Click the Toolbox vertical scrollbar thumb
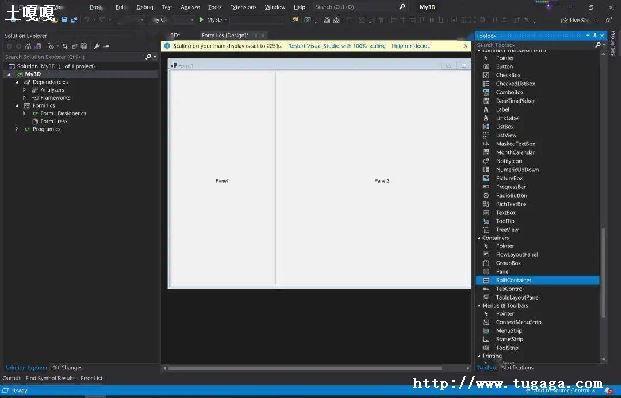 pos(603,272)
